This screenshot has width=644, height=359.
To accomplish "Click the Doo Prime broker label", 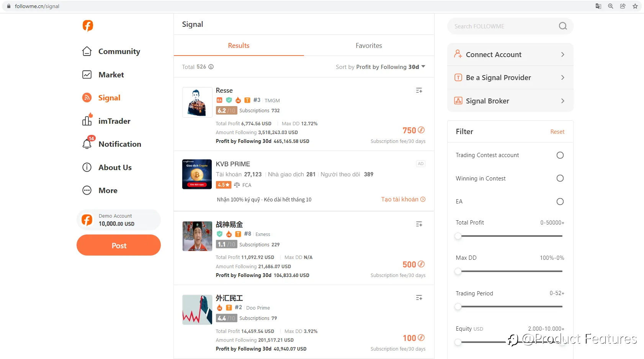I will [258, 308].
